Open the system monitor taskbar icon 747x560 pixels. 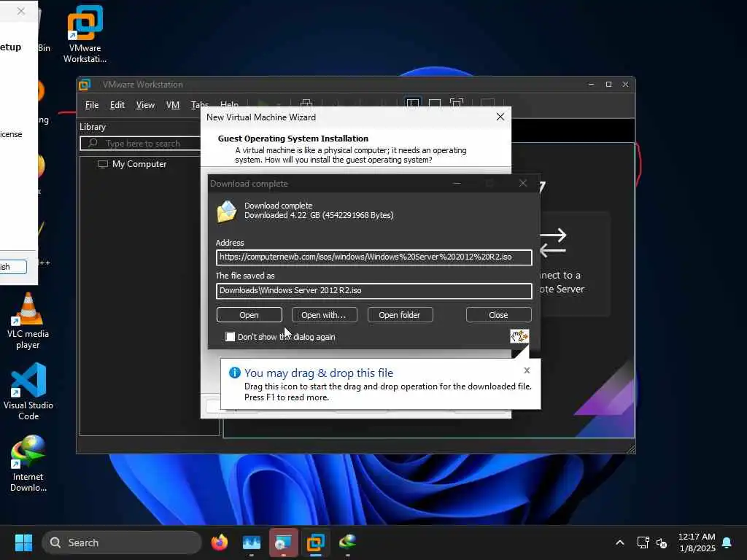(252, 542)
